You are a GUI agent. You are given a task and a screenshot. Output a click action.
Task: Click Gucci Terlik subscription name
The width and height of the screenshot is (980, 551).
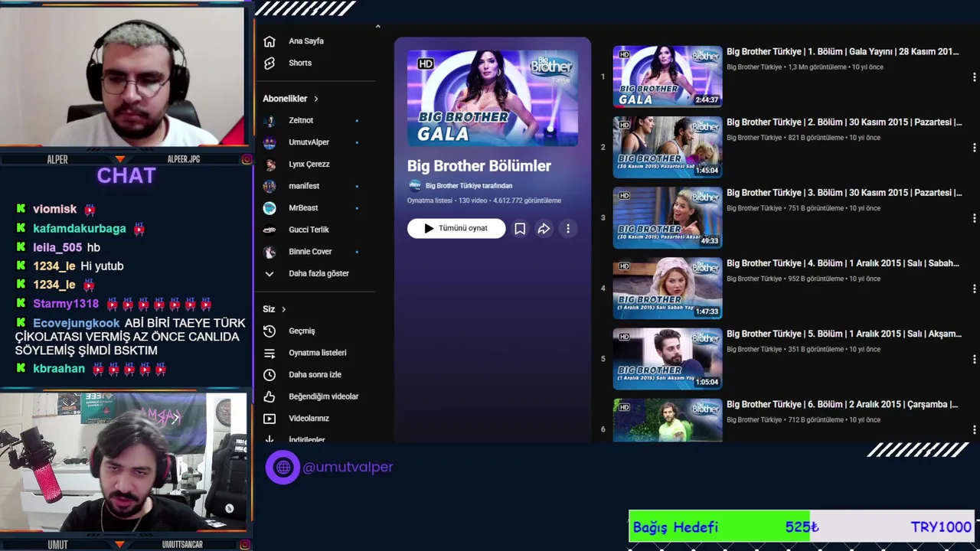pyautogui.click(x=309, y=230)
